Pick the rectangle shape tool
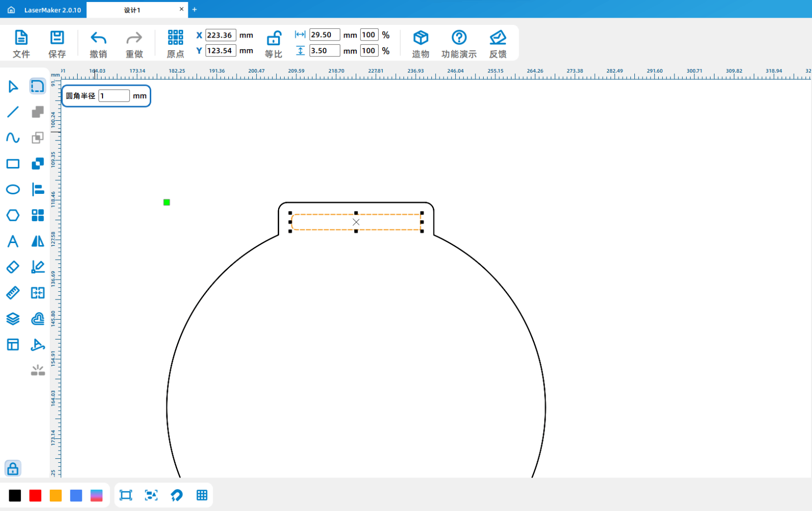This screenshot has width=812, height=511. (x=13, y=163)
